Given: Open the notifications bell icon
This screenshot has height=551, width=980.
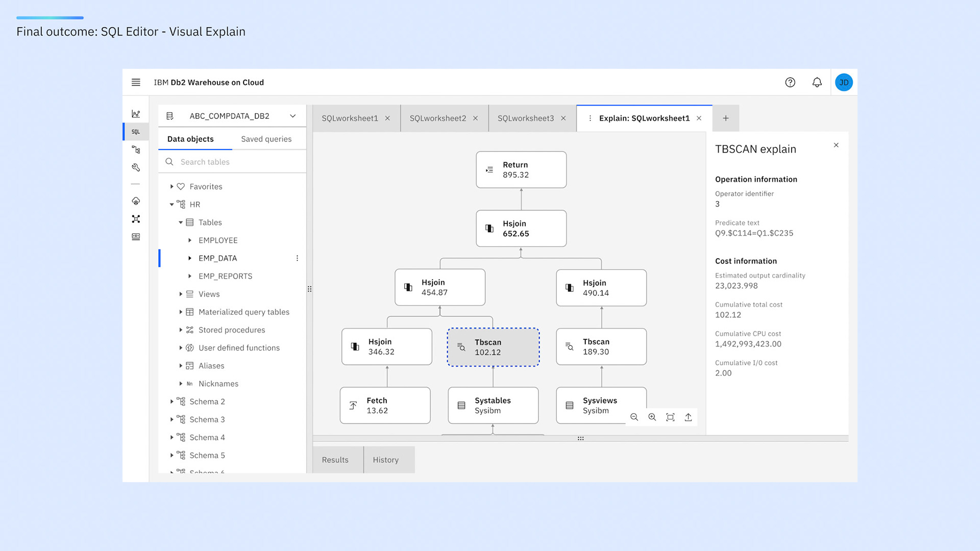Looking at the screenshot, I should 817,82.
